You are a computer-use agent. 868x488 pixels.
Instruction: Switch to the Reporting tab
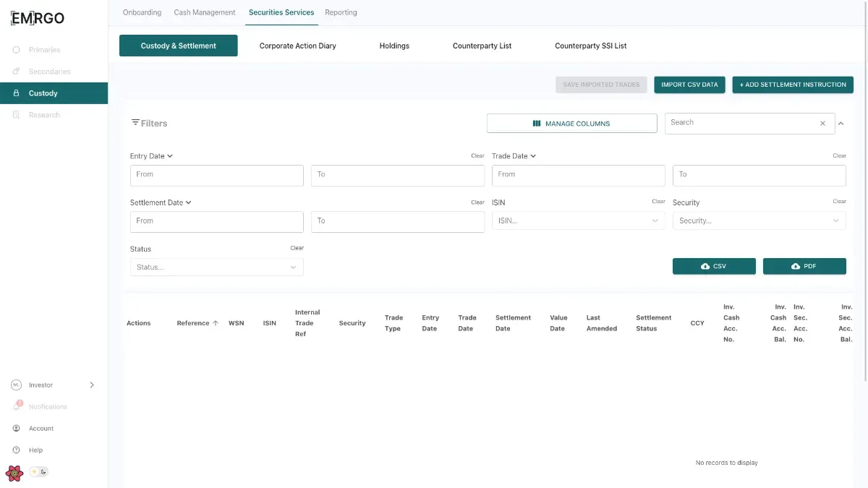pyautogui.click(x=341, y=12)
